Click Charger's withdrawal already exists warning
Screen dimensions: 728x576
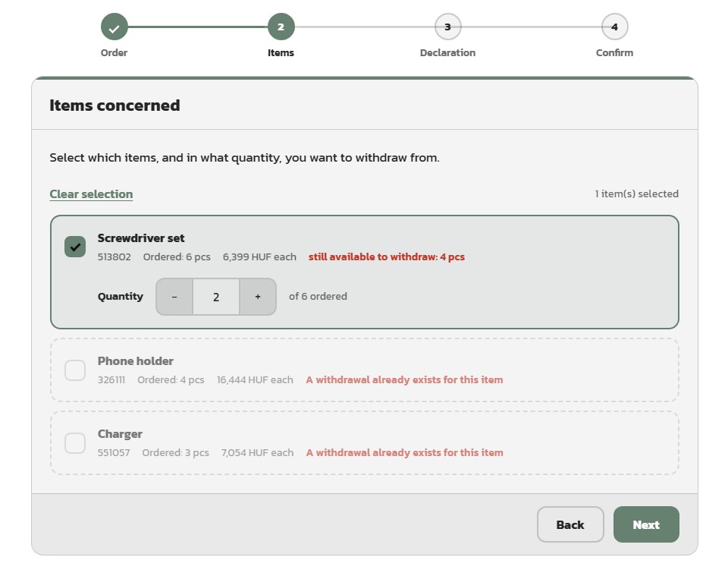404,452
